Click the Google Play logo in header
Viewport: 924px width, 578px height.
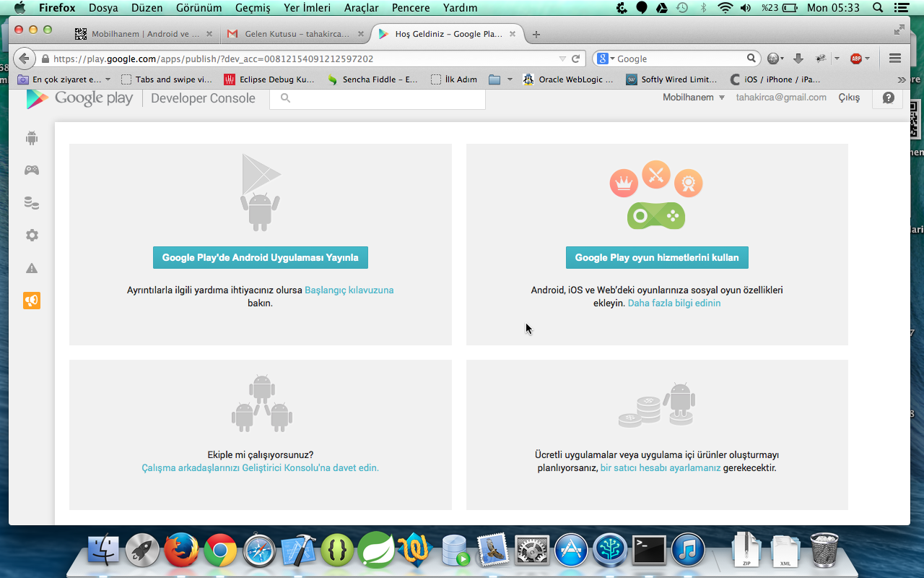pos(80,98)
